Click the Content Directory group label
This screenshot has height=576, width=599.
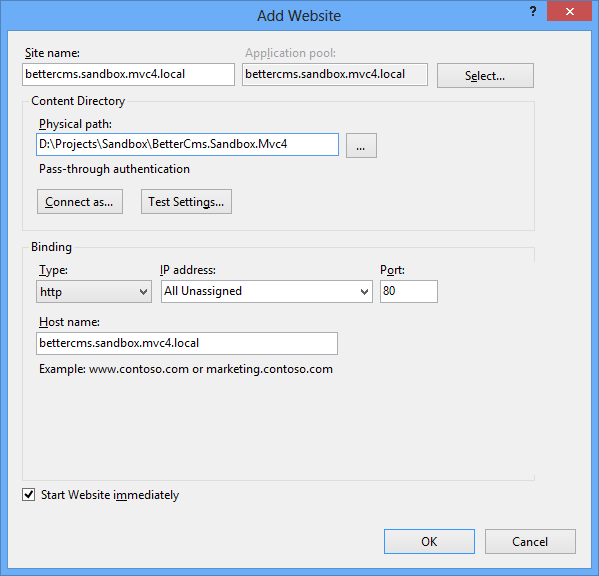coord(78,101)
